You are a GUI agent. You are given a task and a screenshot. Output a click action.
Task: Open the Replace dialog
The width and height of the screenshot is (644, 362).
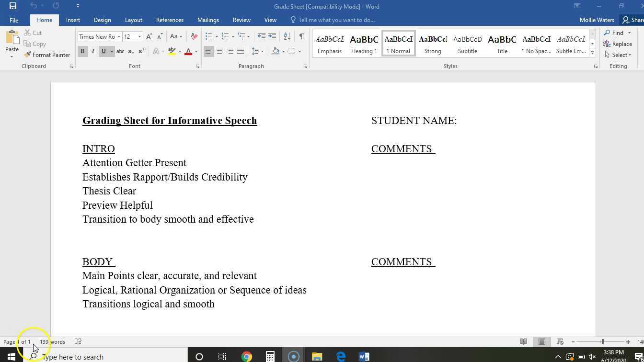(621, 44)
